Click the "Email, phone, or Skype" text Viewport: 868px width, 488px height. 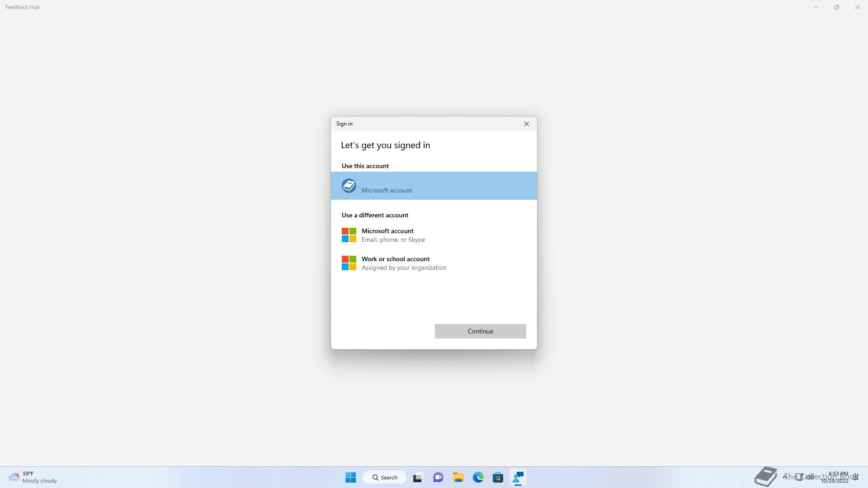393,239
